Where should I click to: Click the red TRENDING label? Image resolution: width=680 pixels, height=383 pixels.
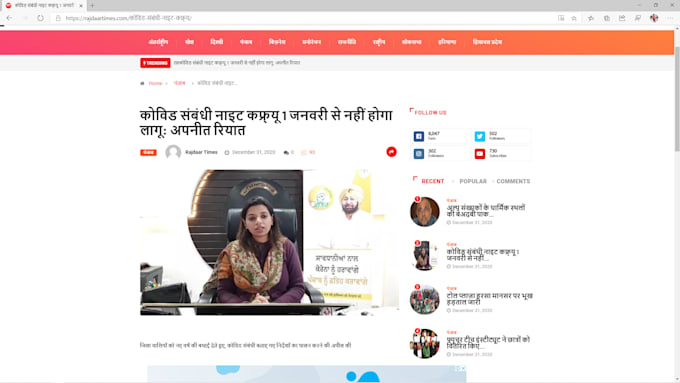[155, 63]
